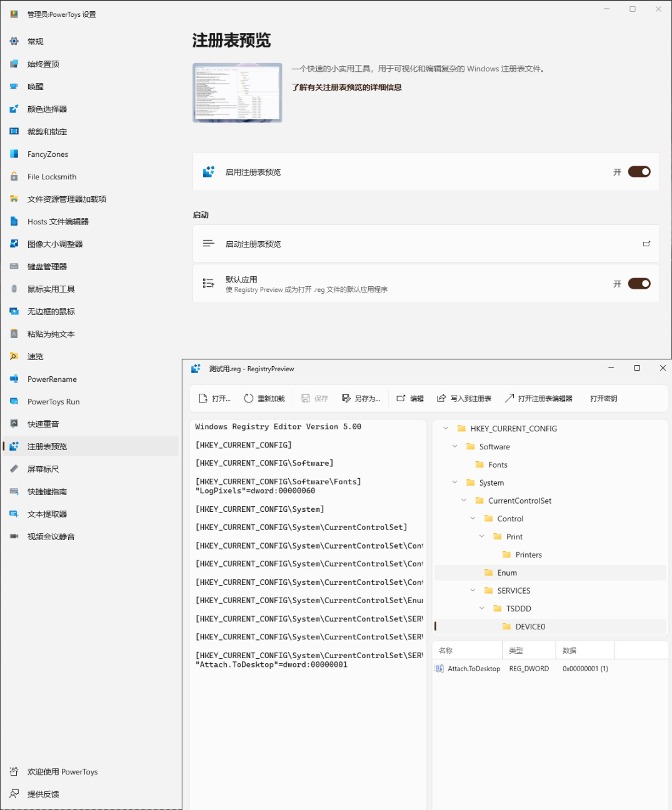Select the FancyZones sidebar icon

coord(14,154)
